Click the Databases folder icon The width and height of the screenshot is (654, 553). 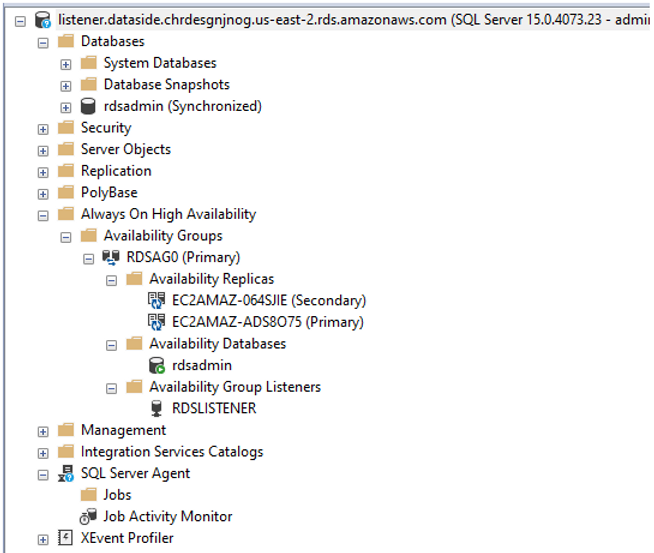[66, 41]
